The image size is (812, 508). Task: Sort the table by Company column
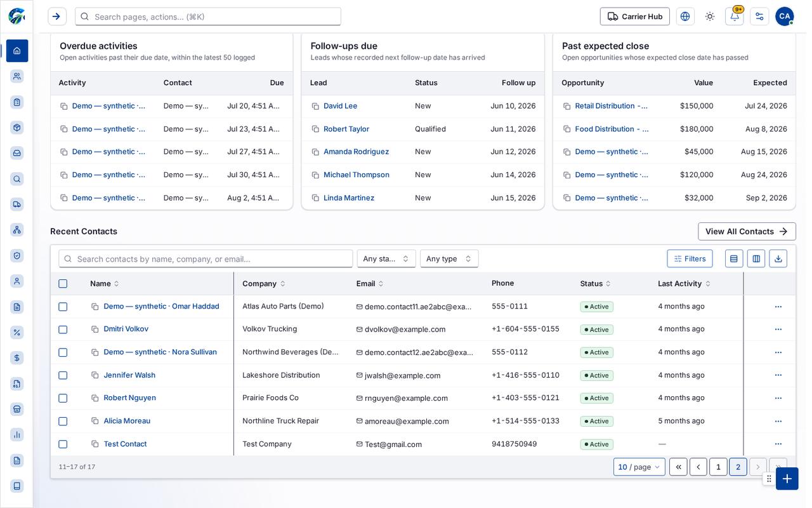point(264,284)
